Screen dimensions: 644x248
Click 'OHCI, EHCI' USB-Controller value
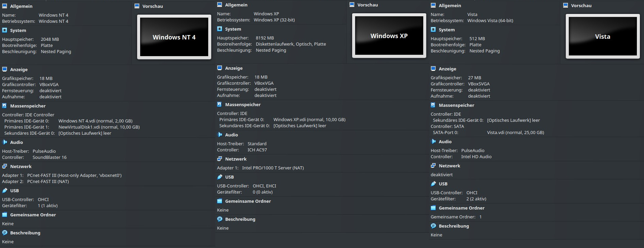tap(264, 186)
